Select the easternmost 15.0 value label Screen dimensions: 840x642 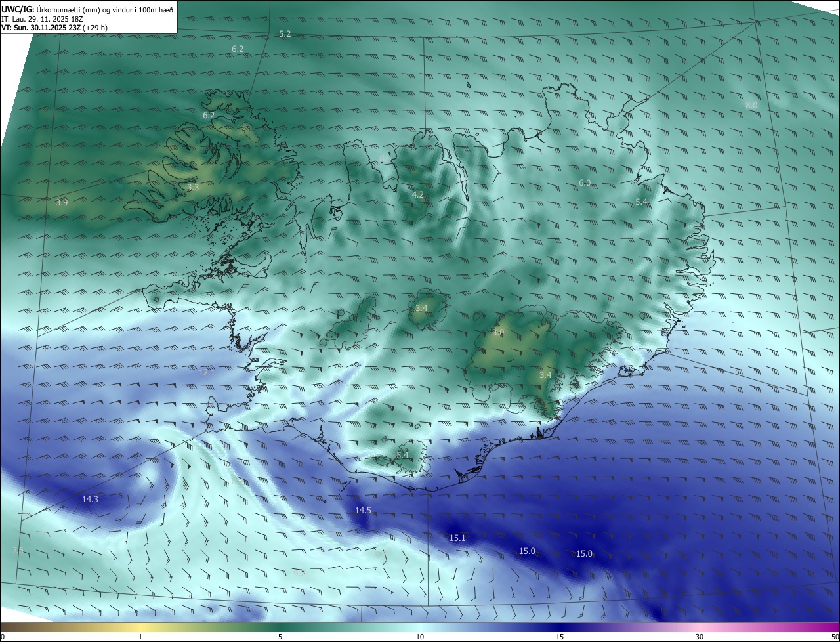584,553
